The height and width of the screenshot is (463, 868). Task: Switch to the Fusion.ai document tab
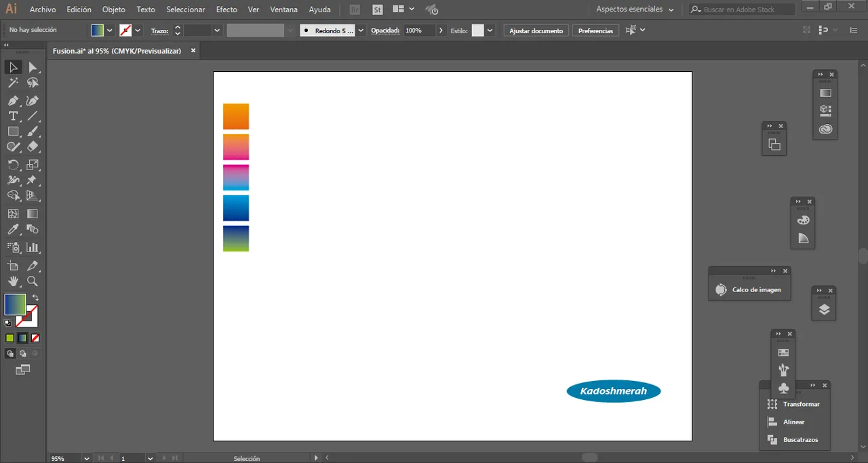(x=117, y=51)
